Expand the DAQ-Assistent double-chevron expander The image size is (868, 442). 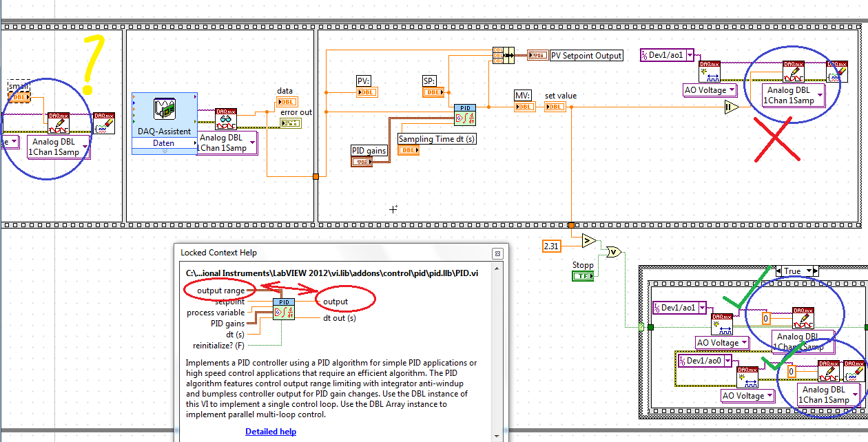point(164,151)
